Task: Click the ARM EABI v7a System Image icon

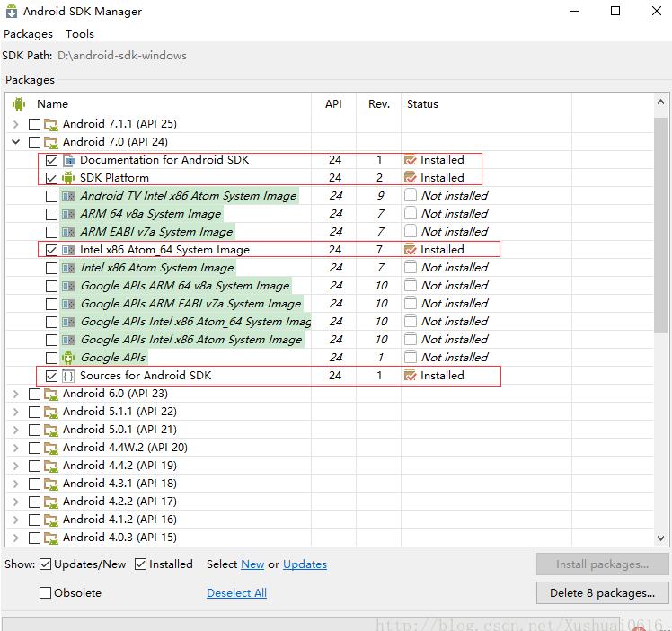Action: (68, 232)
